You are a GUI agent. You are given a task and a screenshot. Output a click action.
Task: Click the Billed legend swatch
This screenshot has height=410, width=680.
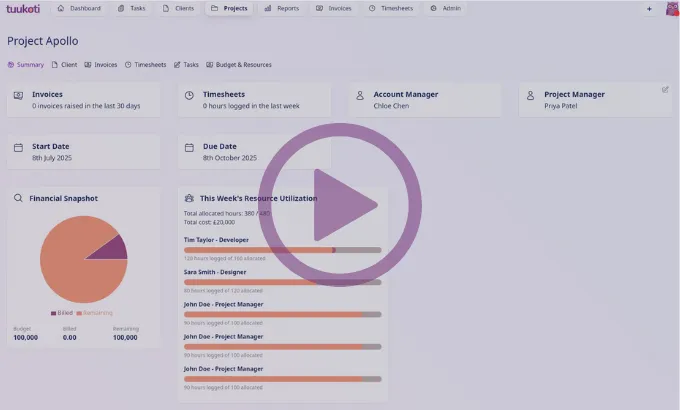point(53,313)
